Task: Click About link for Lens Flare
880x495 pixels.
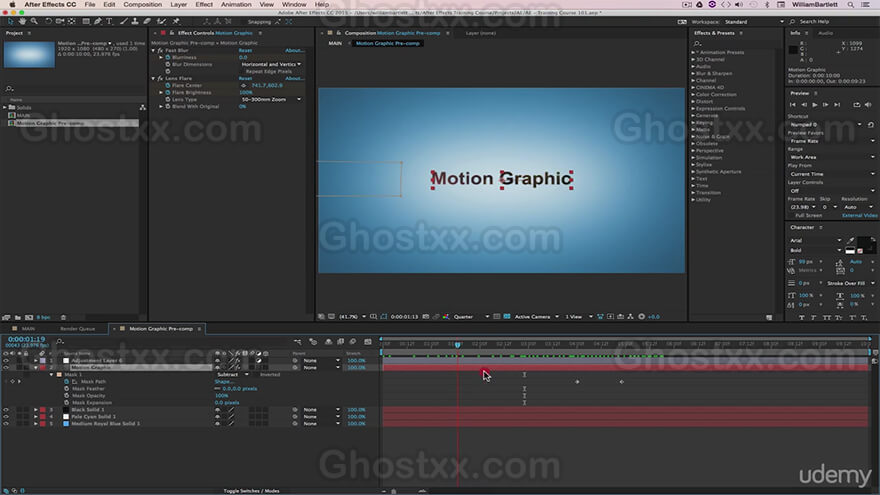Action: (294, 79)
